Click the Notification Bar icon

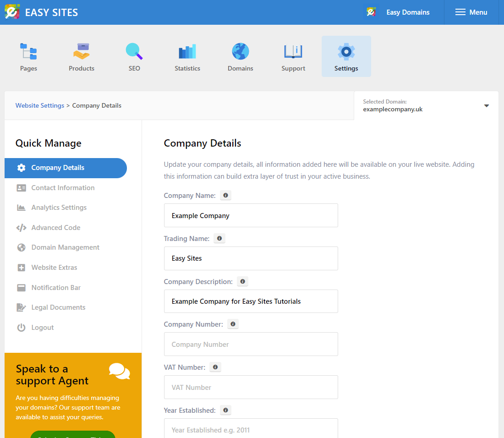pyautogui.click(x=21, y=288)
